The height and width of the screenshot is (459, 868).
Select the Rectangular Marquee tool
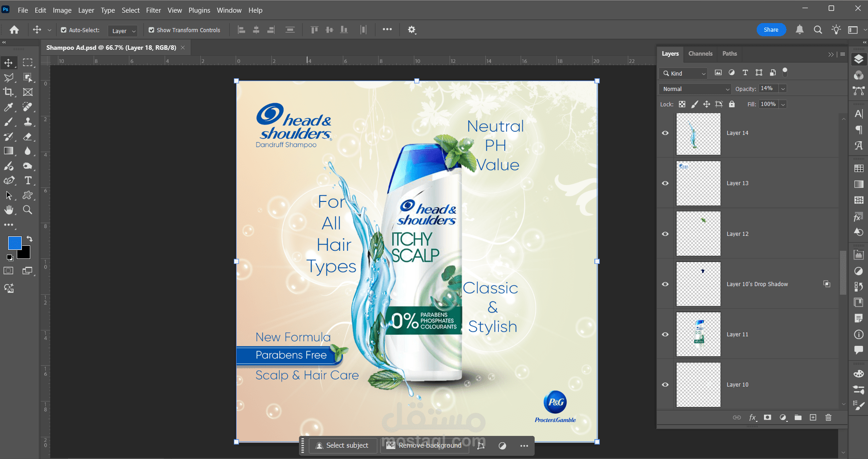[28, 62]
